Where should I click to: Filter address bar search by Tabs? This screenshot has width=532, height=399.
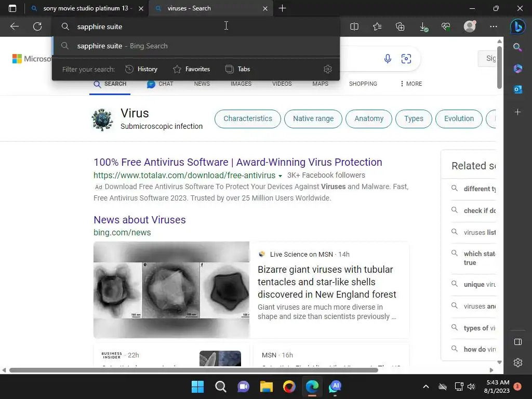tap(238, 69)
